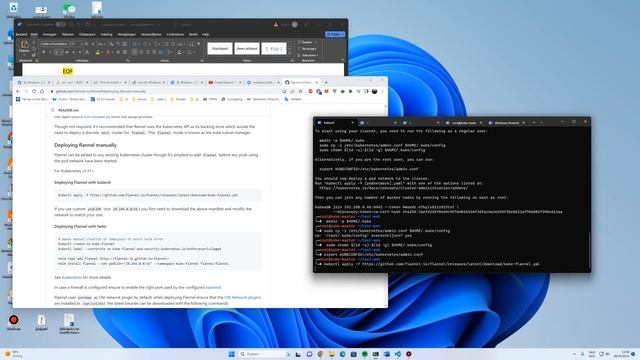Toggle AutoSave switch in Word title bar

[x=60, y=24]
